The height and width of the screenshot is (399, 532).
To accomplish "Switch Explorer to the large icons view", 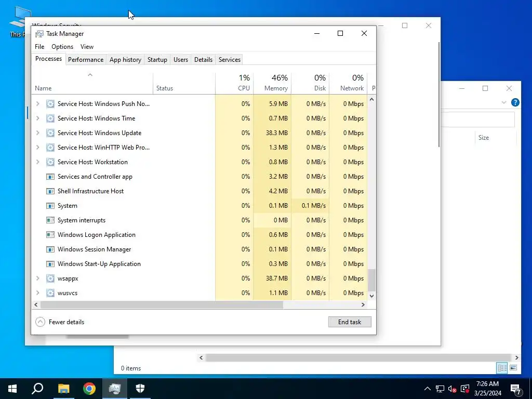I will (513, 368).
